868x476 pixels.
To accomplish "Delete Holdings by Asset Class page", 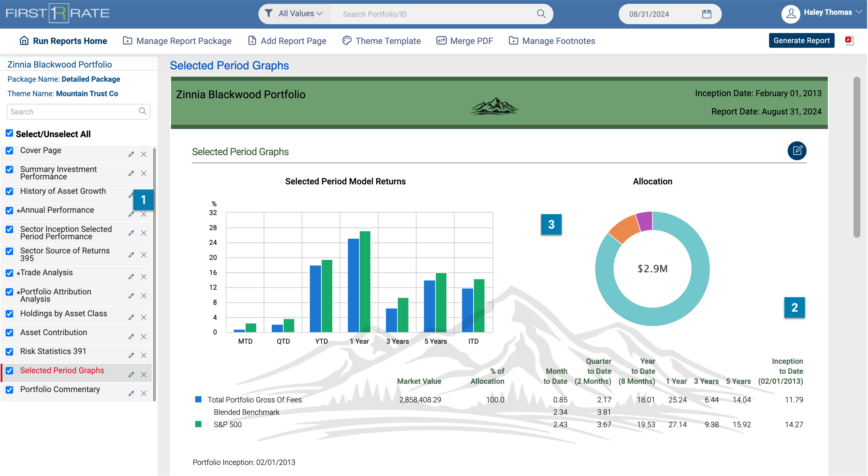I will (144, 317).
